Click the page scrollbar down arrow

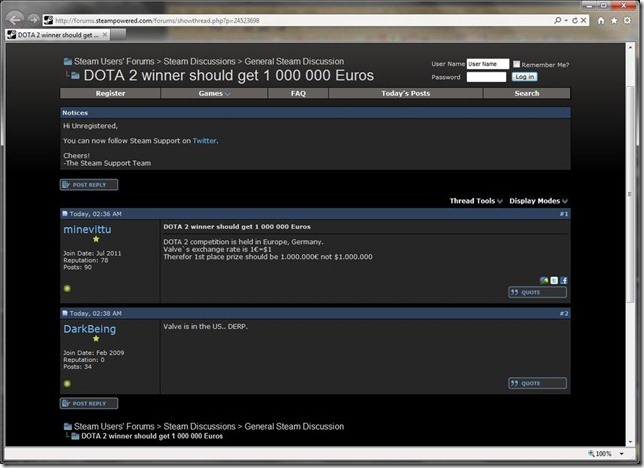tap(630, 442)
